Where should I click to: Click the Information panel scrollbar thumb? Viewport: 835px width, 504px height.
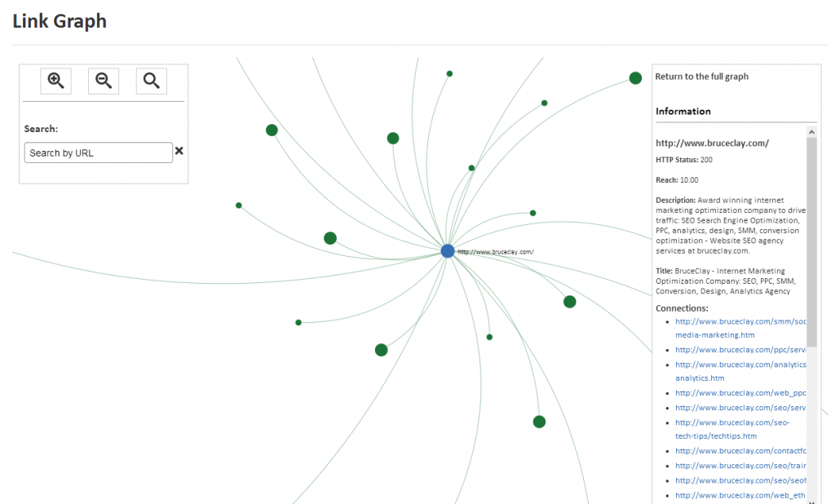[811, 242]
